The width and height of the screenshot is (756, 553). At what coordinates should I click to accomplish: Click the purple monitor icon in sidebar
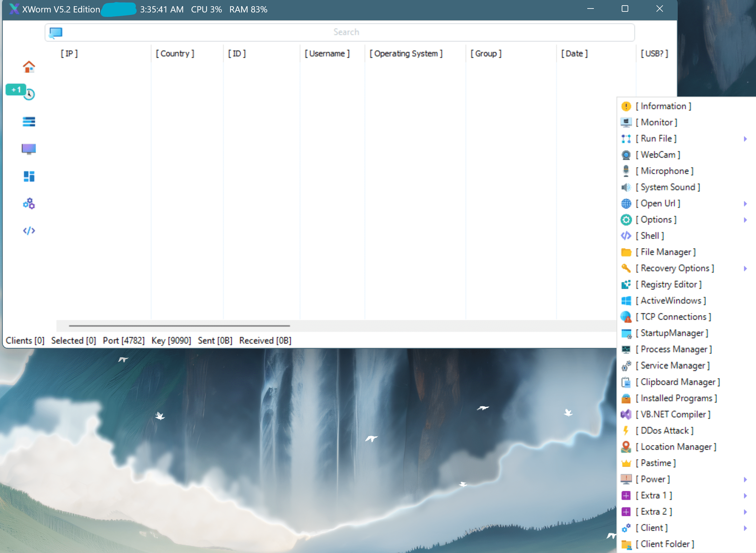point(29,149)
